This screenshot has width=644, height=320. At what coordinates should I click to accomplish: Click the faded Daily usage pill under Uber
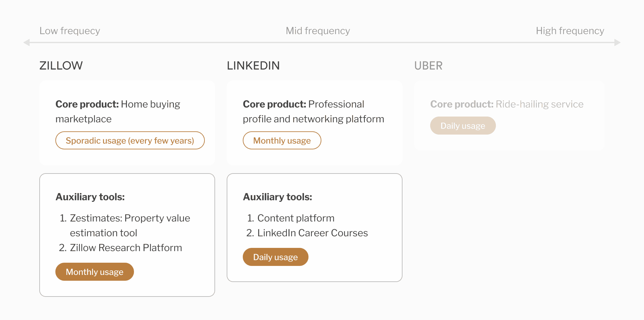click(463, 126)
